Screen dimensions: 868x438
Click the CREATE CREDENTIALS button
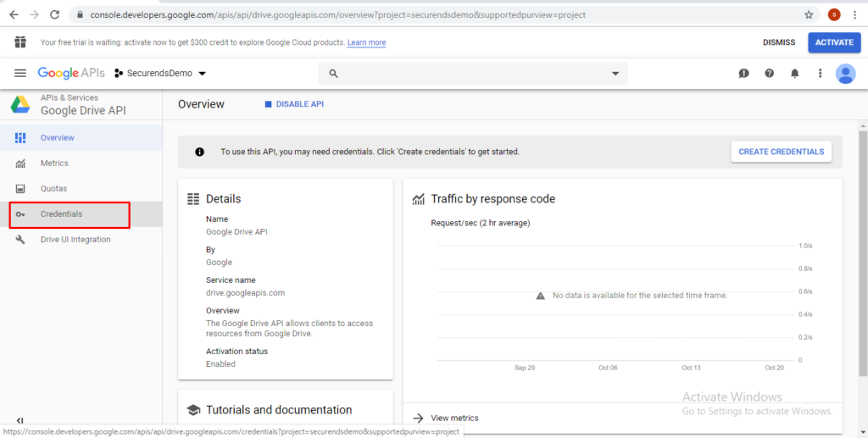pyautogui.click(x=781, y=152)
